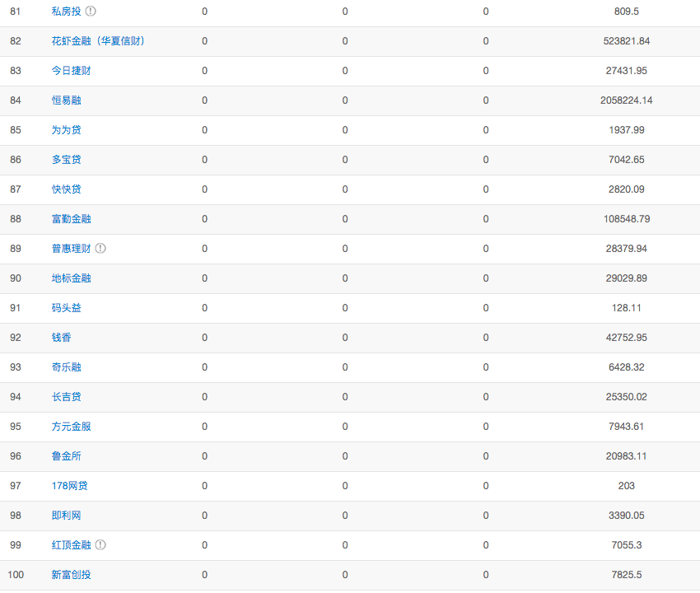
Task: Open 花虾金融（华夏信财） link
Action: [98, 41]
